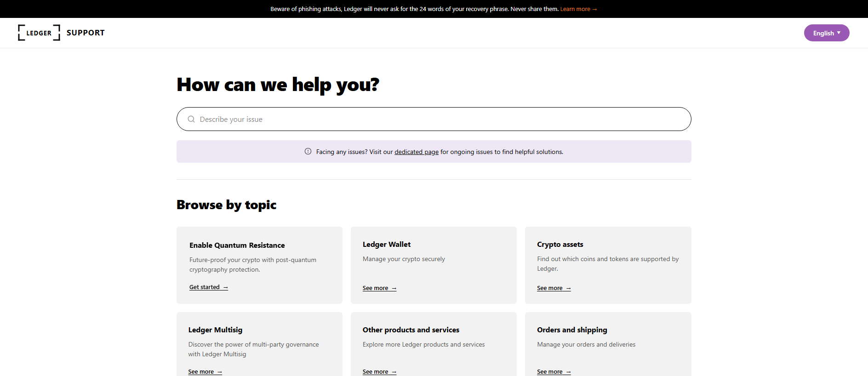Open the Ledger Wallet card title
The image size is (868, 376).
(x=387, y=245)
